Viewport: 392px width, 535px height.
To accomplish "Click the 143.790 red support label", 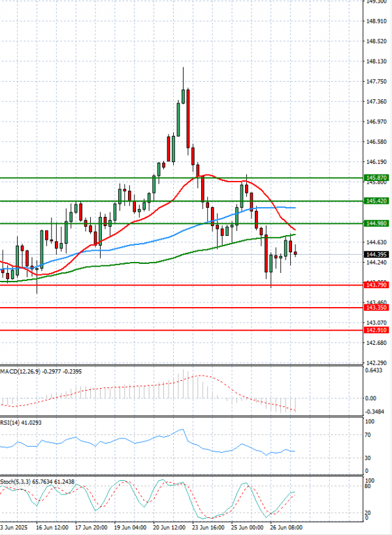I will (376, 285).
